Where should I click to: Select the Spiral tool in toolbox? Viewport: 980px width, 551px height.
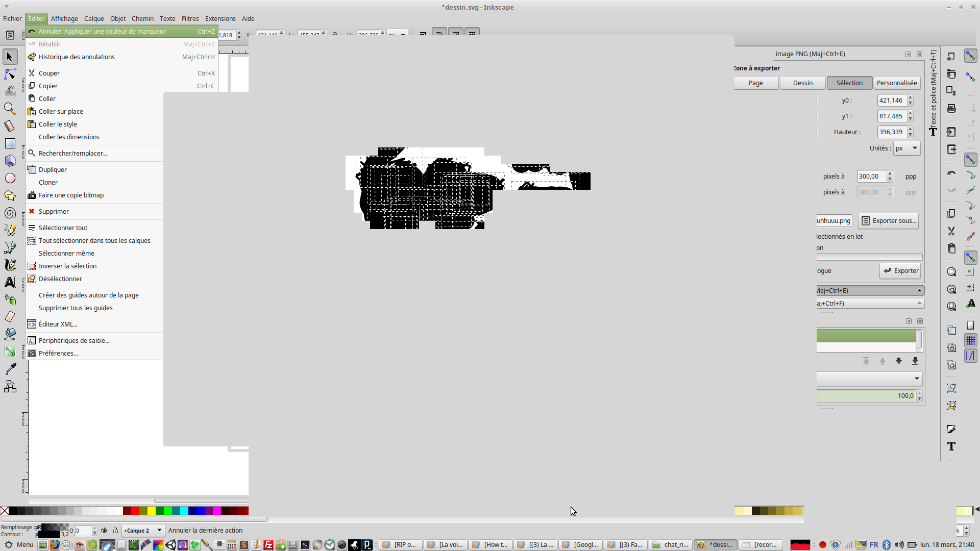coord(10,213)
